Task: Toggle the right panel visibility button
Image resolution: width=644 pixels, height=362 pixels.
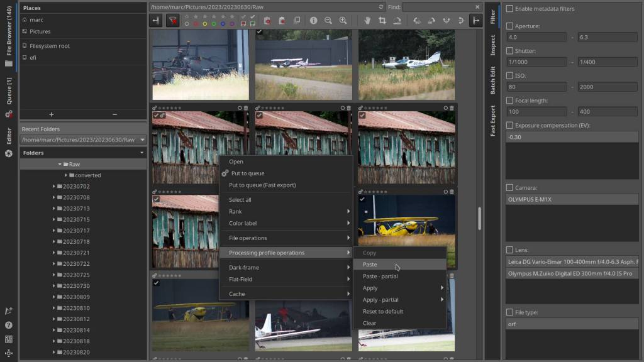Action: (x=475, y=21)
